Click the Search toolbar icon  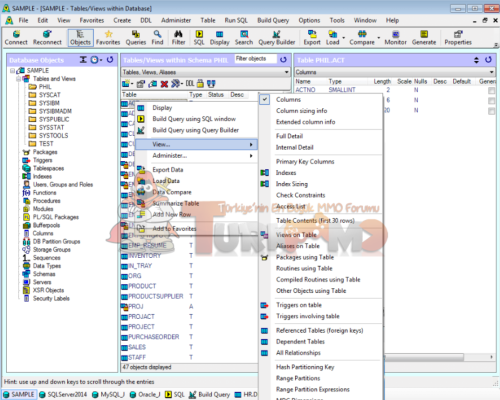(244, 37)
